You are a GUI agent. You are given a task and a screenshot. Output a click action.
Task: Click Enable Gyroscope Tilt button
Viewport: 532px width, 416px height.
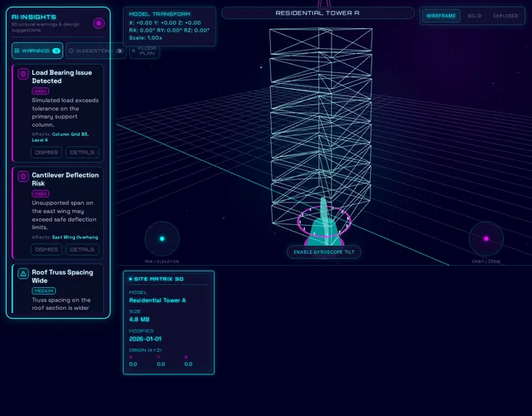323,252
